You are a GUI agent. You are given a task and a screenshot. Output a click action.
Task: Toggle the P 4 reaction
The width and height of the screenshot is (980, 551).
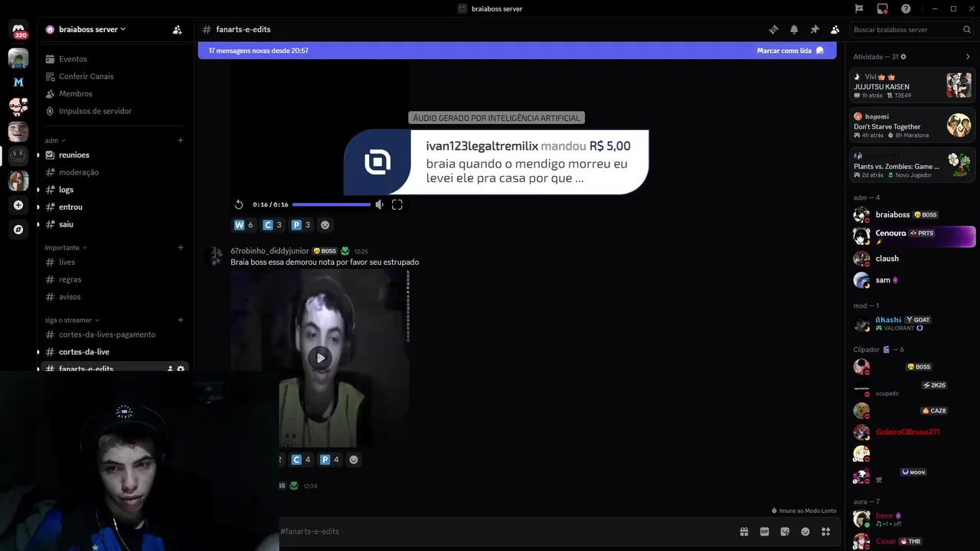pos(329,460)
